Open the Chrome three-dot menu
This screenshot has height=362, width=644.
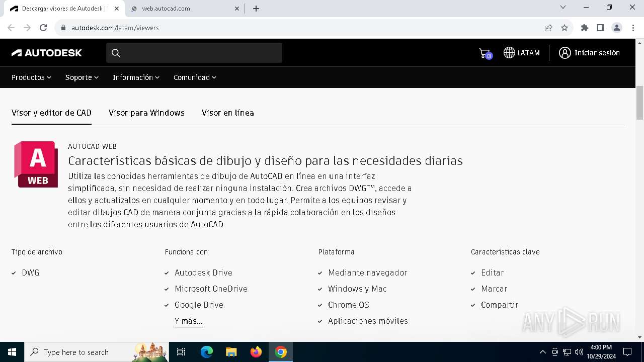tap(632, 28)
